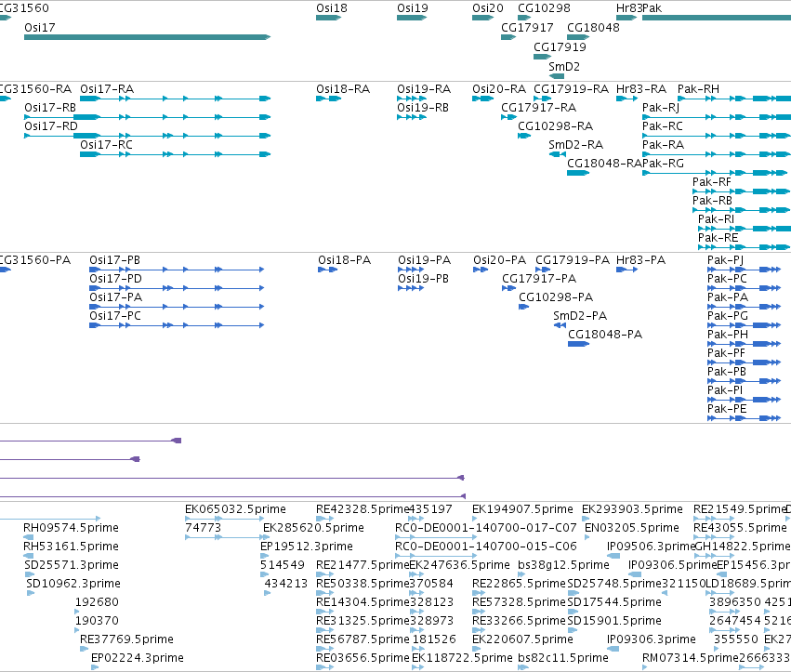
Task: Select the Pak-PJ protein label
Action: point(725,260)
